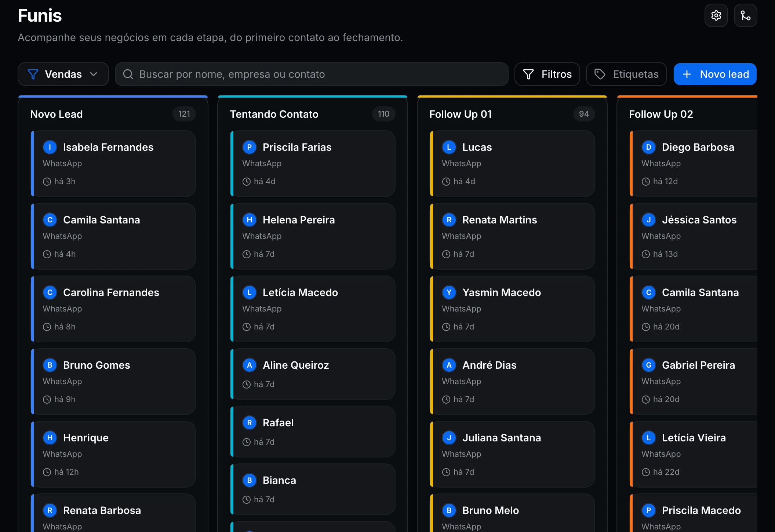
Task: Click Lucas avatar icon
Action: point(449,147)
